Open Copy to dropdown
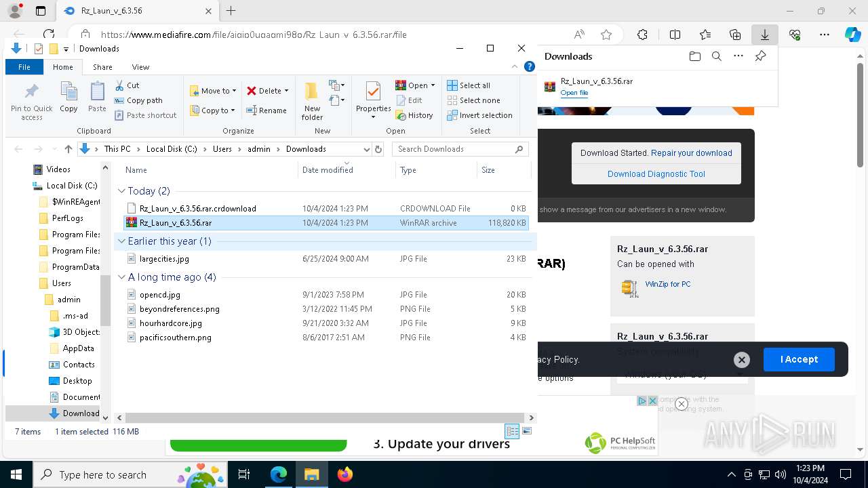Image resolution: width=868 pixels, height=488 pixels. (x=212, y=110)
